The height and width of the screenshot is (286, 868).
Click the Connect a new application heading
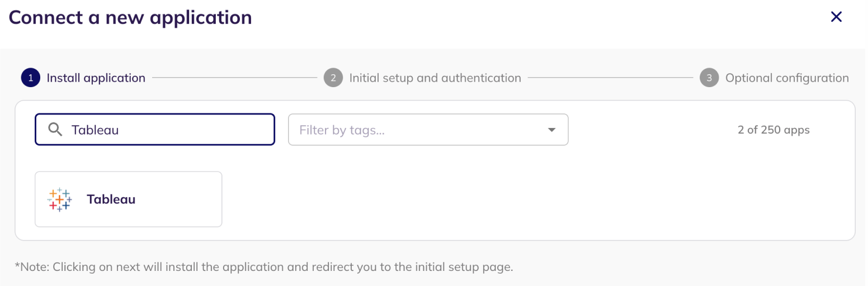point(130,17)
